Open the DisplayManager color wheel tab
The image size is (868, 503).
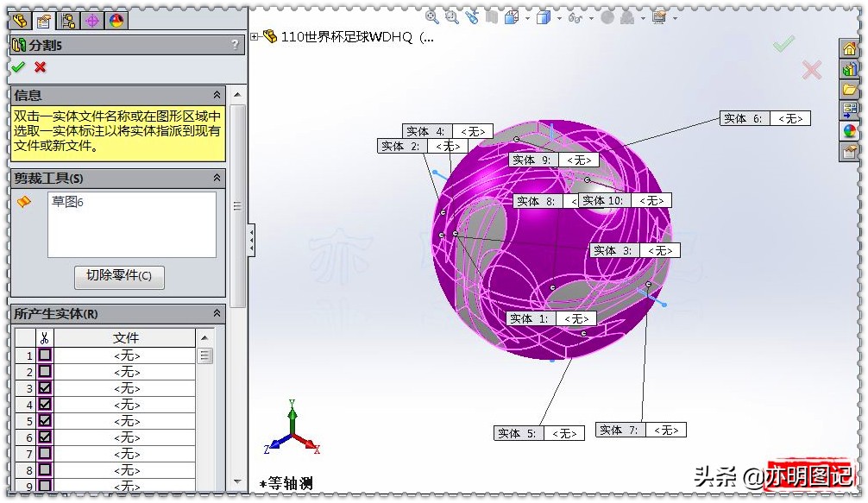(x=115, y=21)
